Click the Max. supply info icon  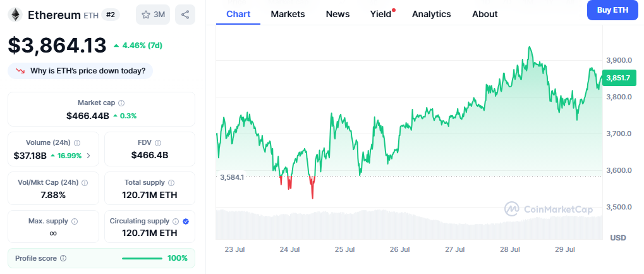click(75, 221)
